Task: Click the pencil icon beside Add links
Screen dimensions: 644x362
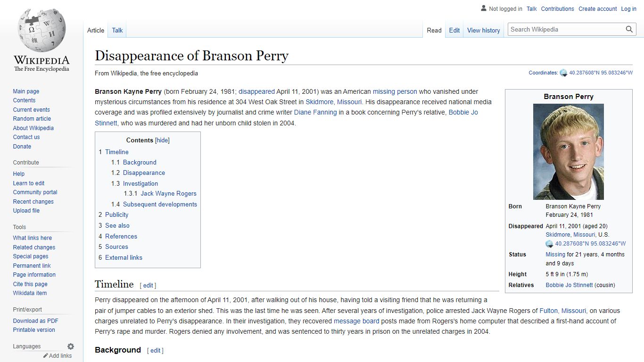Action: pyautogui.click(x=46, y=356)
